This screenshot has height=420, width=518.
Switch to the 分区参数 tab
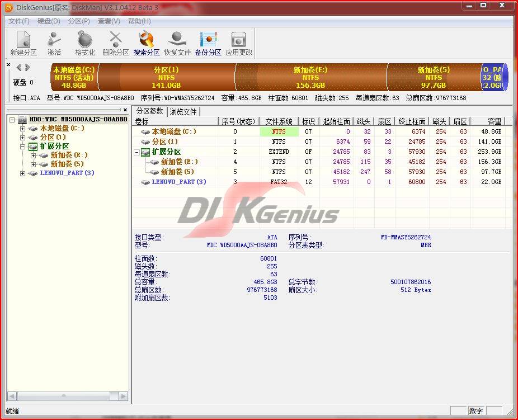pyautogui.click(x=150, y=111)
